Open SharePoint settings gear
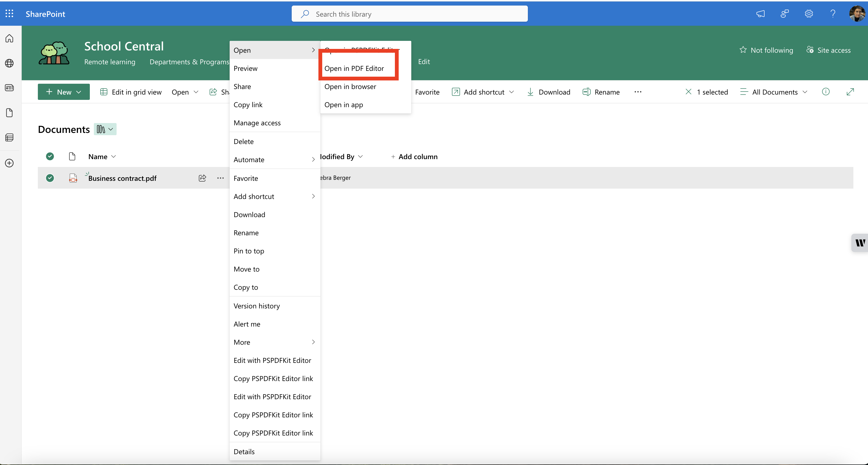868x465 pixels. [809, 14]
